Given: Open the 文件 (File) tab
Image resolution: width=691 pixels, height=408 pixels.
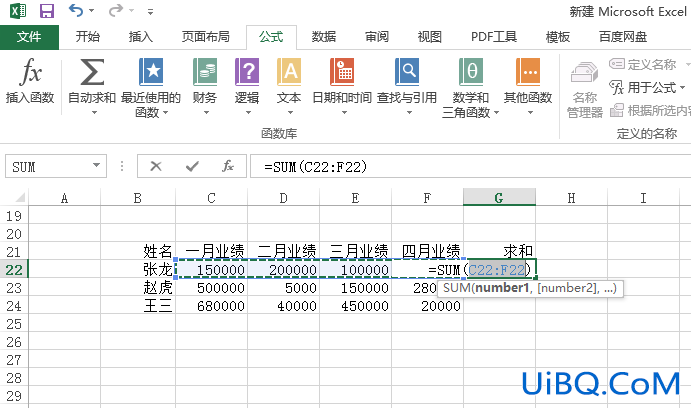Looking at the screenshot, I should point(29,37).
